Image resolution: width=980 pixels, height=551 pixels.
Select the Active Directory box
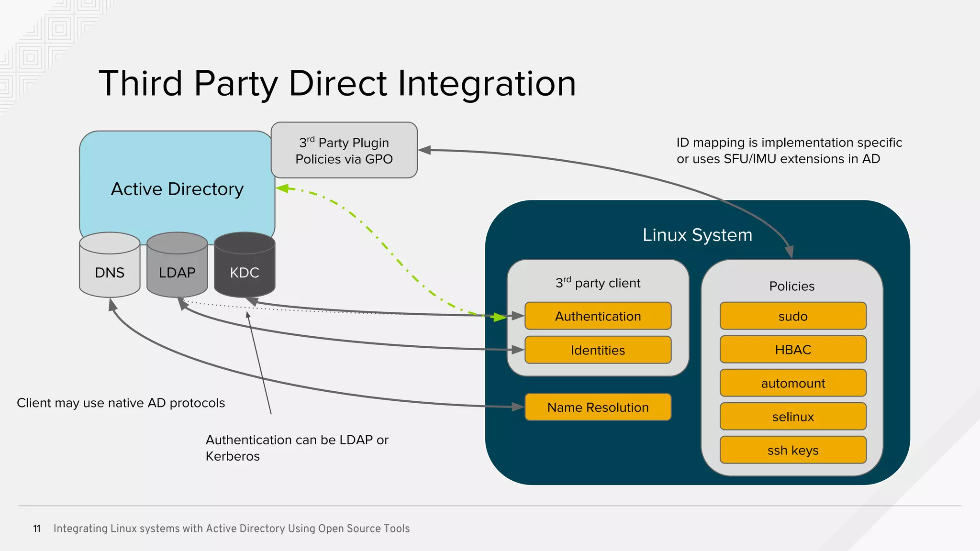177,188
